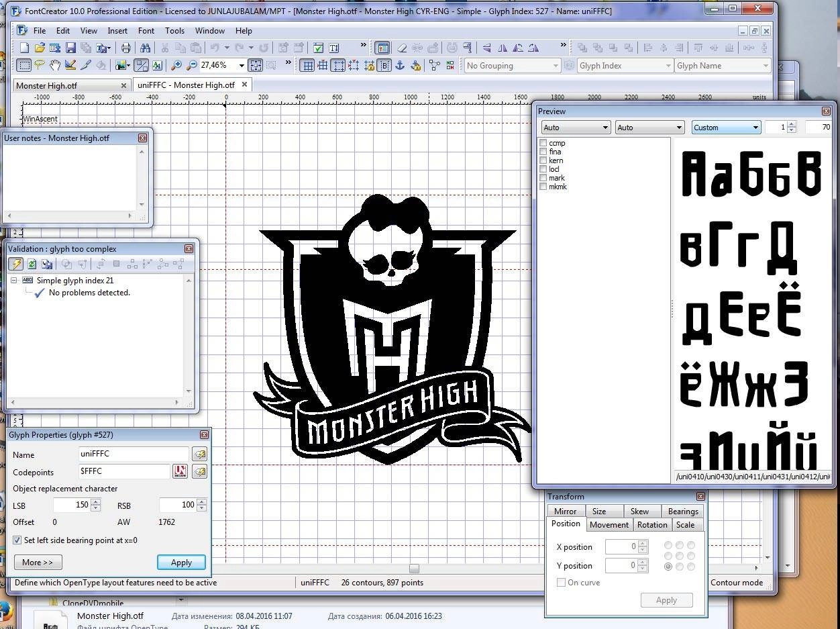Viewport: 840px width, 629px height.
Task: Open the Glyph Index dropdown
Action: point(625,65)
